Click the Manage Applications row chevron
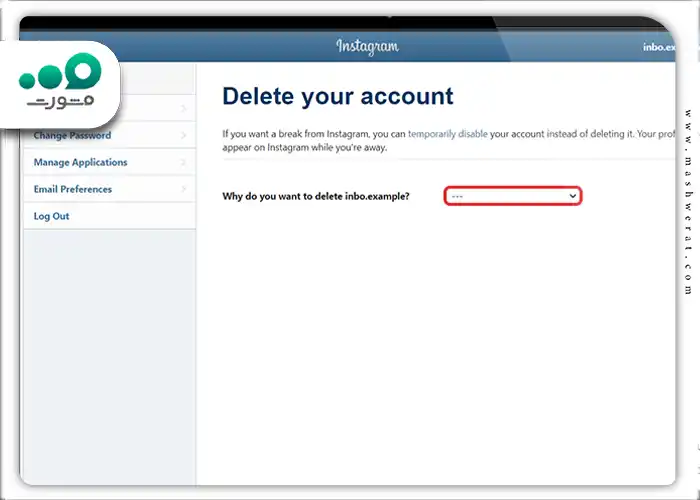This screenshot has height=500, width=700. click(183, 162)
